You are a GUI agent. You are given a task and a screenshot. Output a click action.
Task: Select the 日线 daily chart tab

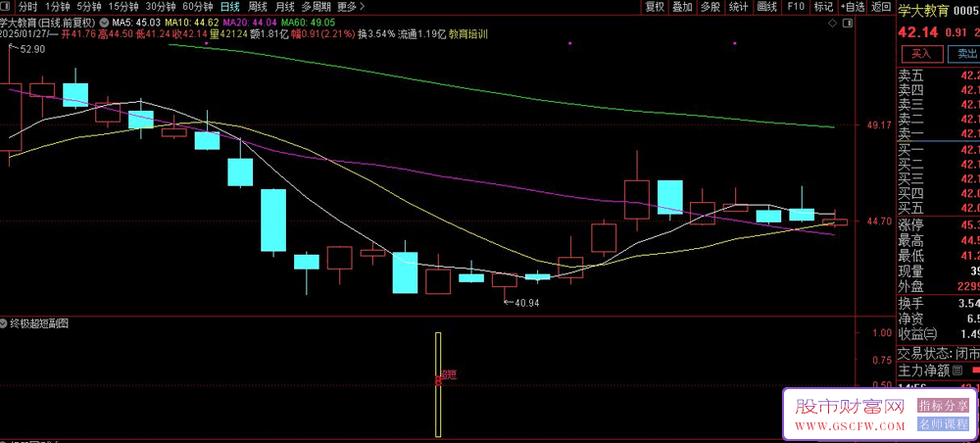pyautogui.click(x=230, y=8)
